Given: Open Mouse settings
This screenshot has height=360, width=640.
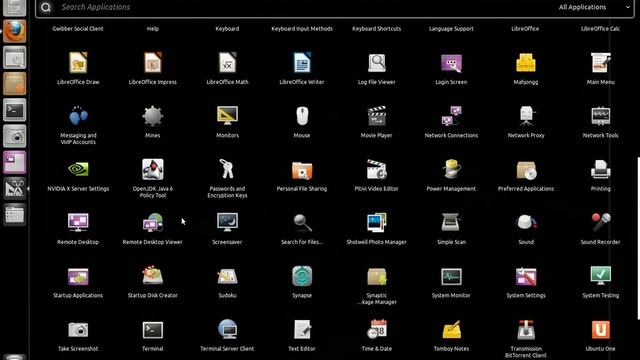Looking at the screenshot, I should coord(302,116).
